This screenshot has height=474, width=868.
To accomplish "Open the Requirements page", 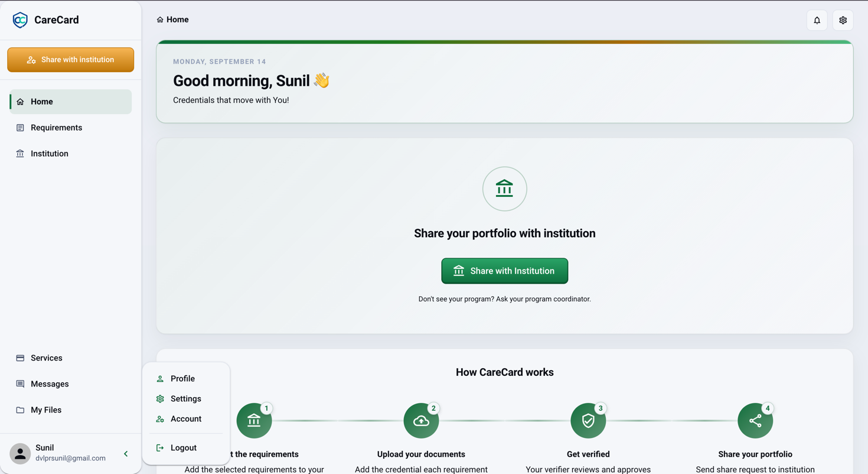I will [x=71, y=128].
